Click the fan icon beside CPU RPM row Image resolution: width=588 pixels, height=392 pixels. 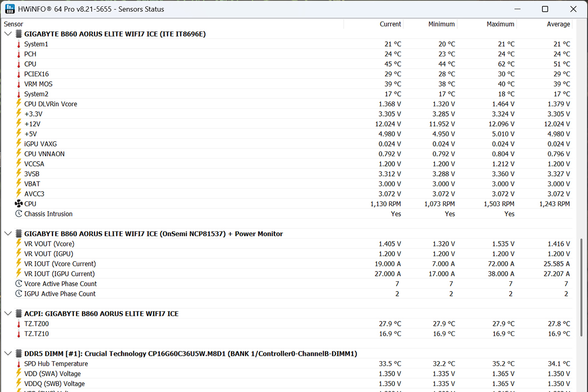click(19, 203)
